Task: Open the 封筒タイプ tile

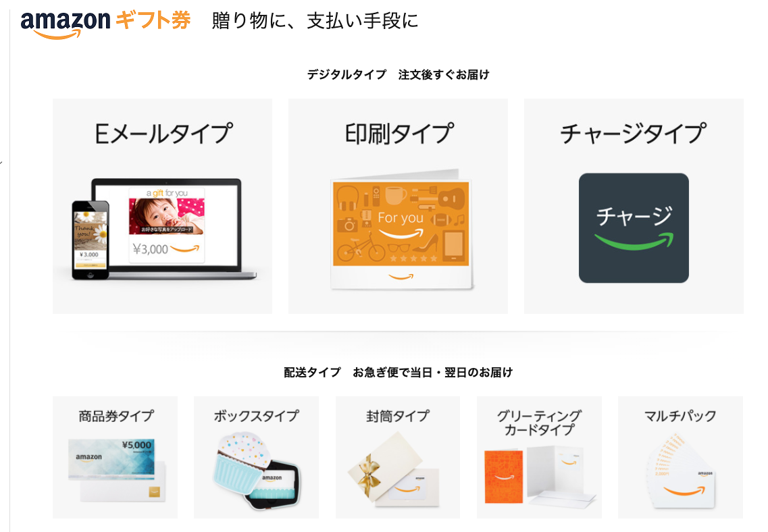Action: click(398, 457)
